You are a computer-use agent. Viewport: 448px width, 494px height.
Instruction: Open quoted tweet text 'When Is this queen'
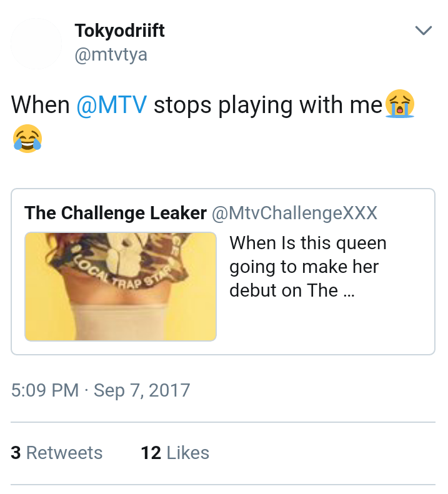tap(308, 243)
